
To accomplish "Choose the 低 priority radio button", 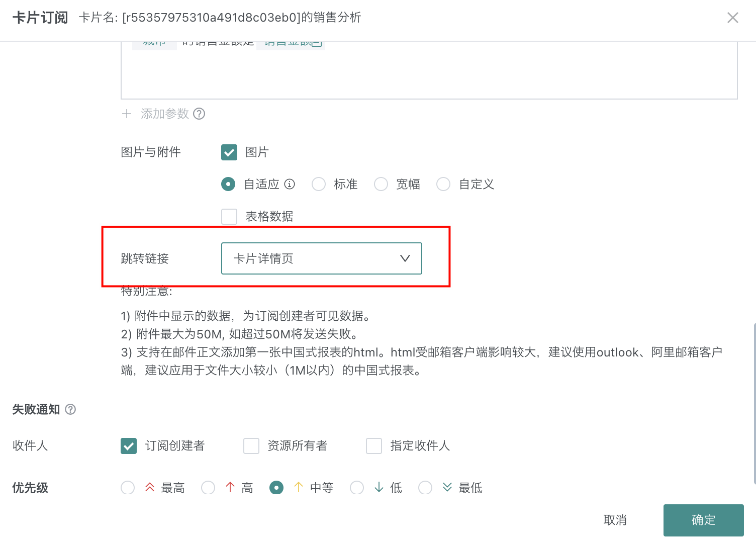I will point(357,488).
